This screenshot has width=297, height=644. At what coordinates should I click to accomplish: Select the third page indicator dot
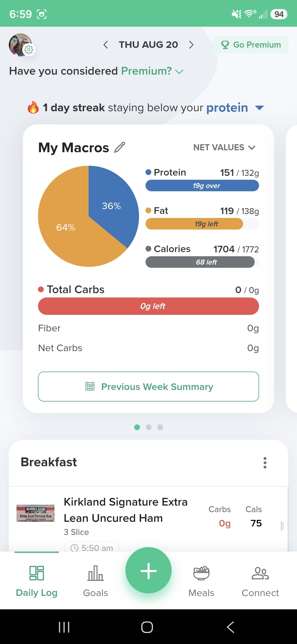coord(160,427)
